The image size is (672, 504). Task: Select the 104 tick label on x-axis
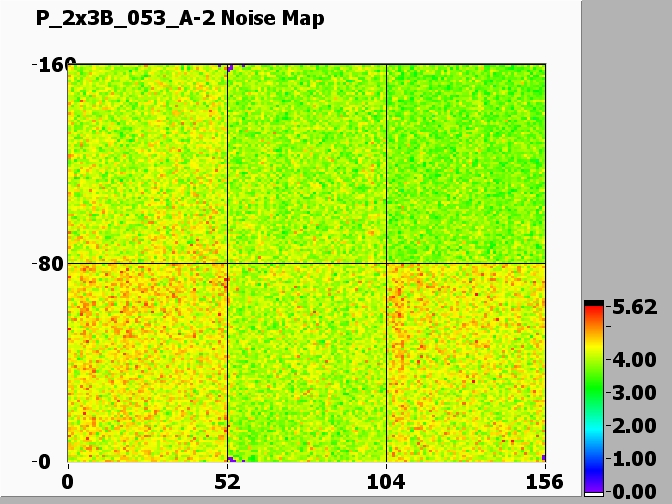(386, 482)
